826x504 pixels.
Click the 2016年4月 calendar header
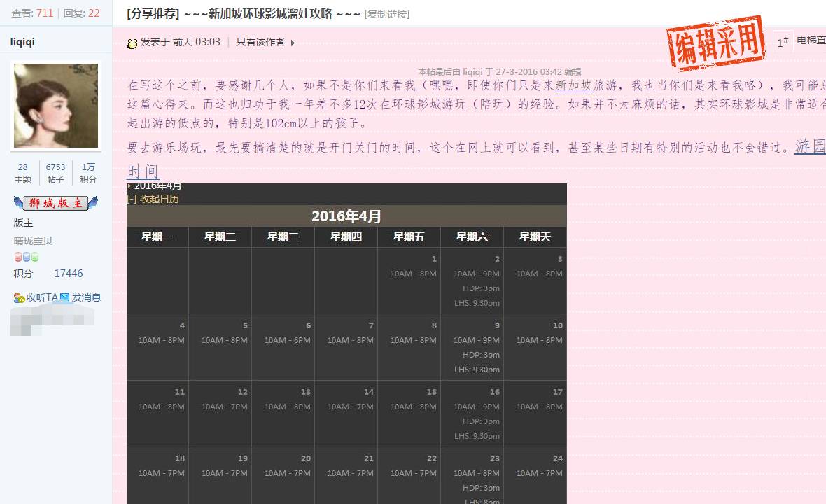click(x=346, y=216)
